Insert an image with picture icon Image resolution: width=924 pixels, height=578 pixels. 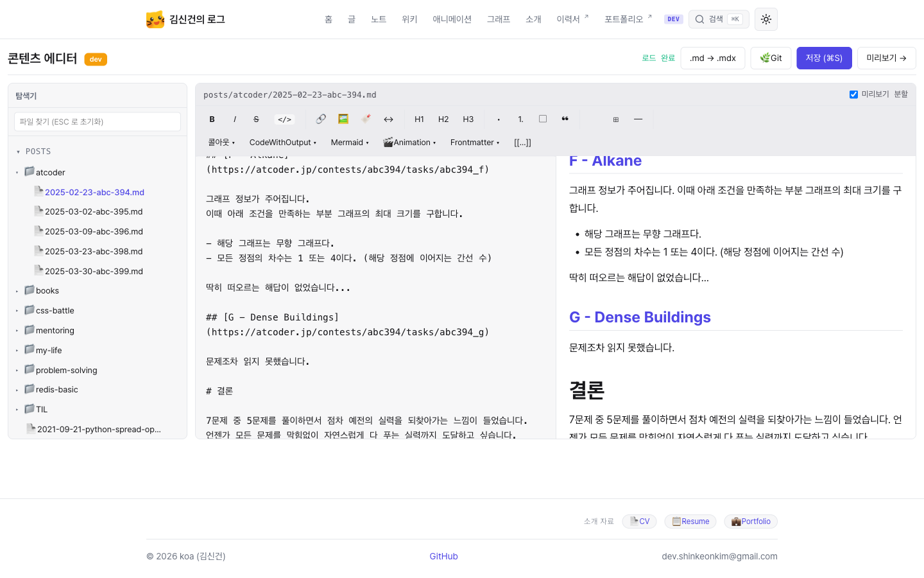343,119
